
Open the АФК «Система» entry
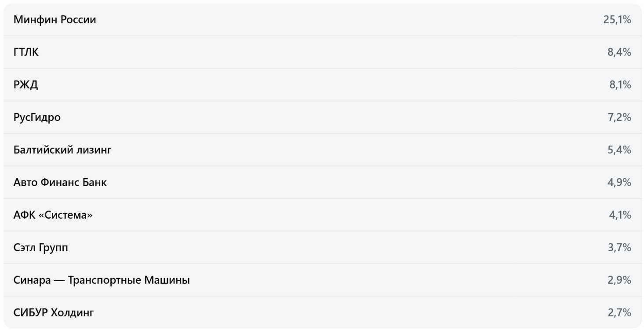(53, 215)
